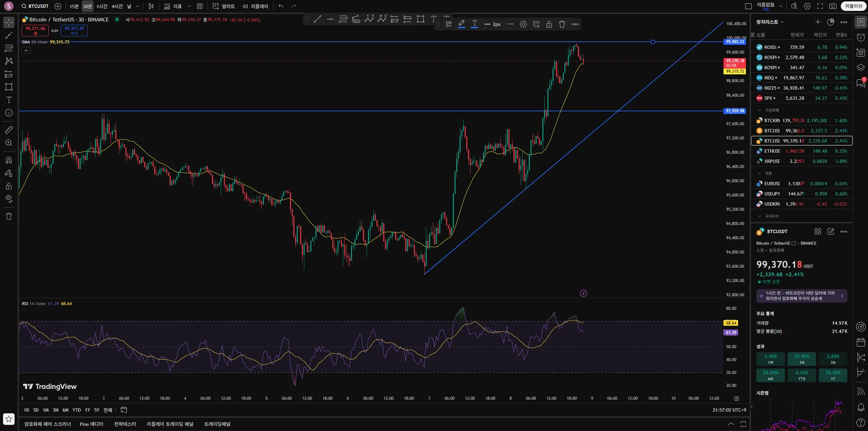Toggle lock on the selected drawing
Image resolution: width=868 pixels, height=431 pixels.
tap(549, 24)
